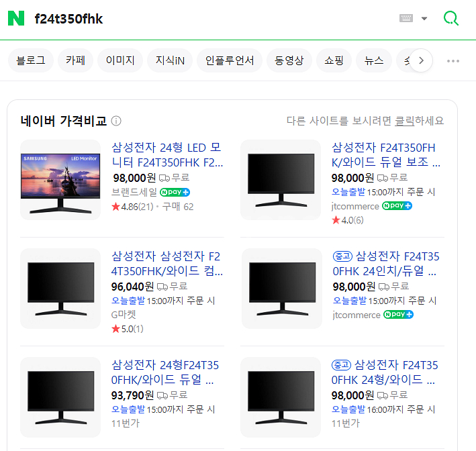Screen dimensions: 476x451
Task: Open the three-dot more options menu
Action: (x=453, y=61)
